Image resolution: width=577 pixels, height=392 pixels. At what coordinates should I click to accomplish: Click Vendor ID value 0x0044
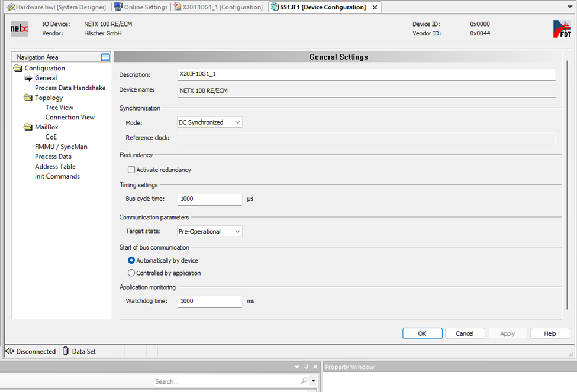[480, 34]
